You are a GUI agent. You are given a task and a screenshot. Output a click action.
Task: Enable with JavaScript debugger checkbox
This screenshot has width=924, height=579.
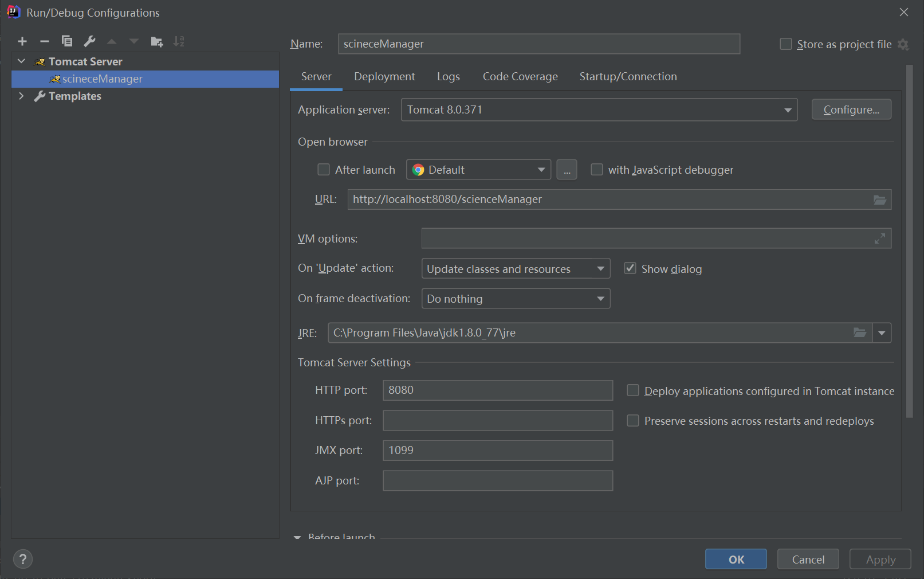click(x=597, y=170)
